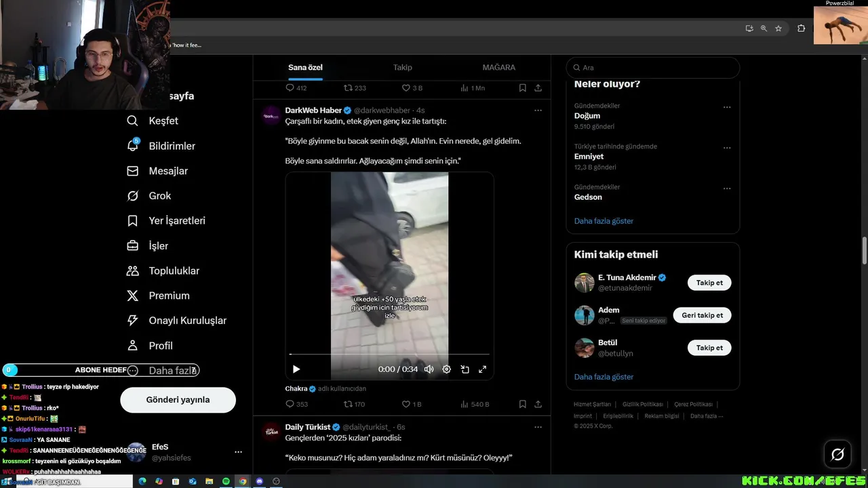Follow Betül with Takip et
The height and width of the screenshot is (488, 868).
pos(709,348)
